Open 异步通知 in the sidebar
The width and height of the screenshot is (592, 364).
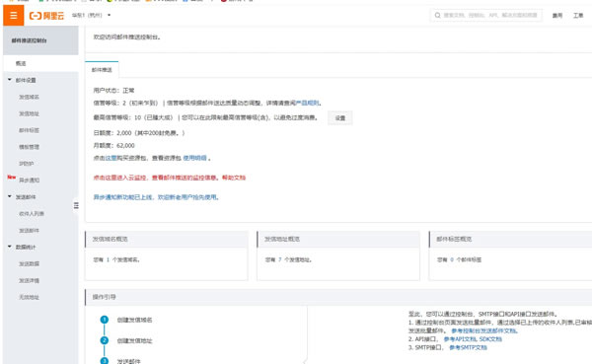pos(29,181)
